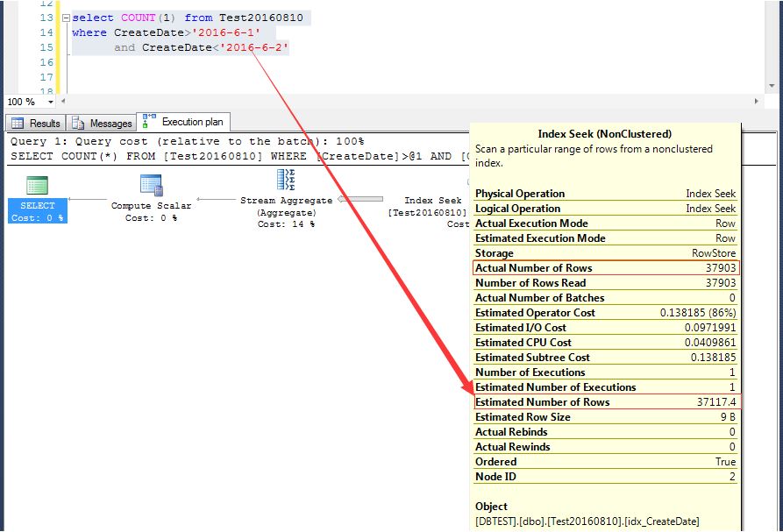Screen dimensions: 783x532
Task: Click 'Estimated Operator Cost' tooltip row
Action: point(605,313)
